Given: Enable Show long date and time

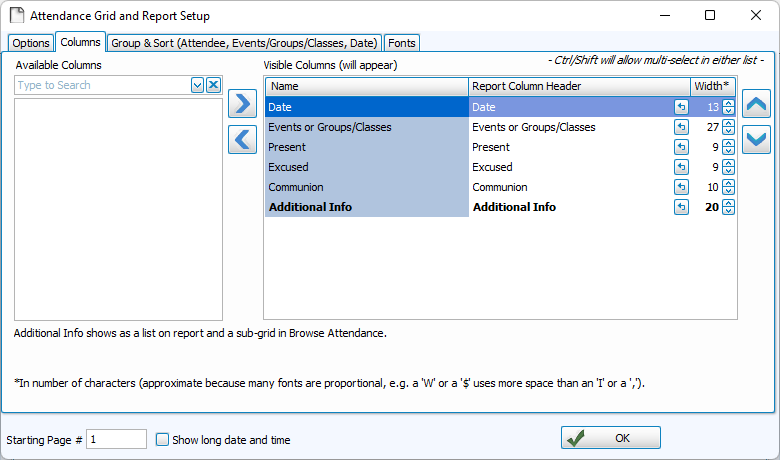Looking at the screenshot, I should pyautogui.click(x=163, y=439).
